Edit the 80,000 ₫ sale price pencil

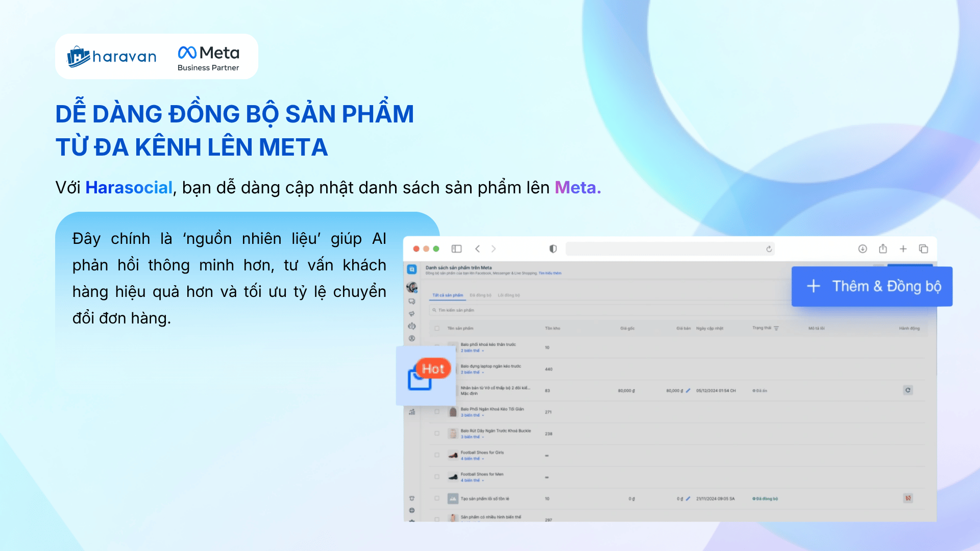click(688, 391)
